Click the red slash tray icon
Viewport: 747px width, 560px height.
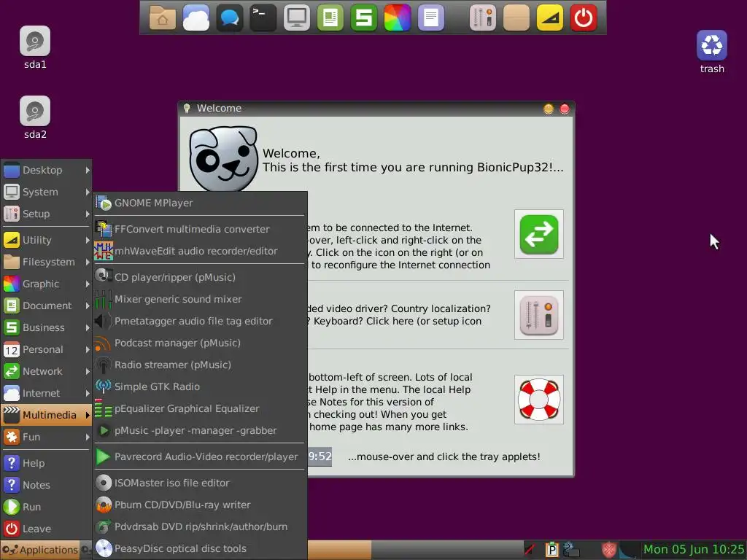(530, 550)
